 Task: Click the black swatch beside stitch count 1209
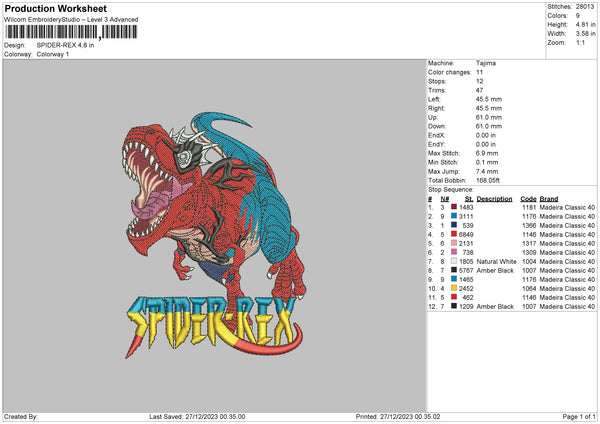(x=454, y=306)
